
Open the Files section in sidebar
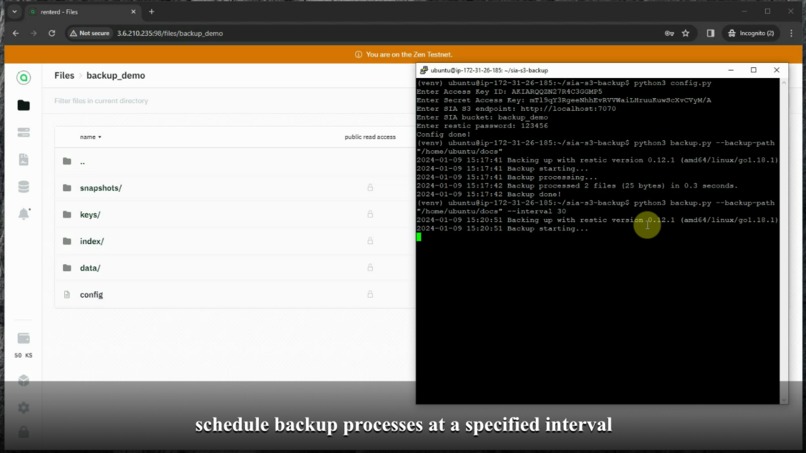(x=23, y=105)
